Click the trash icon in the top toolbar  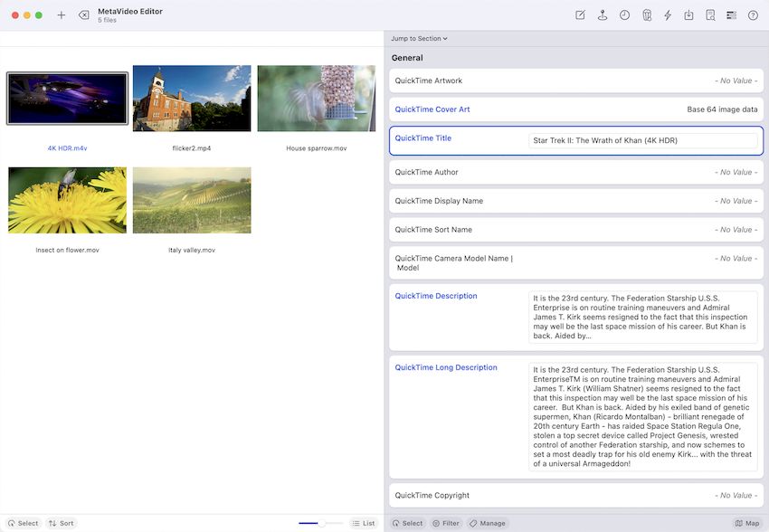[x=645, y=14]
